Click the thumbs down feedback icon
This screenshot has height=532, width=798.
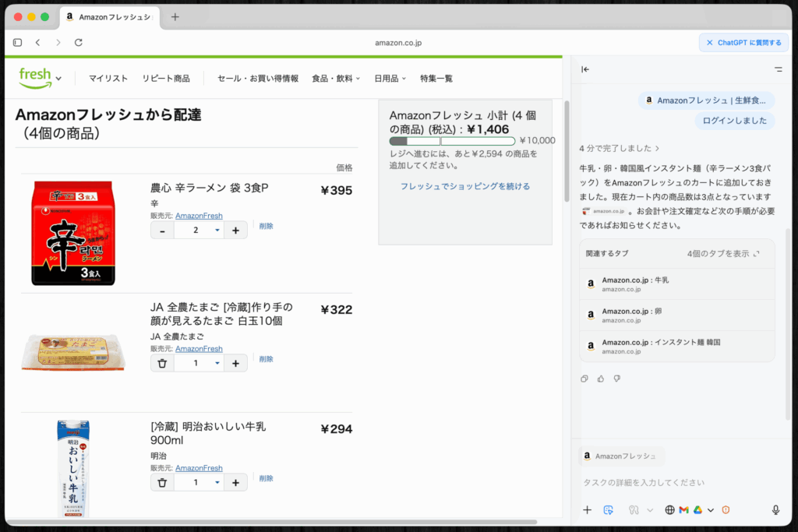pyautogui.click(x=616, y=379)
